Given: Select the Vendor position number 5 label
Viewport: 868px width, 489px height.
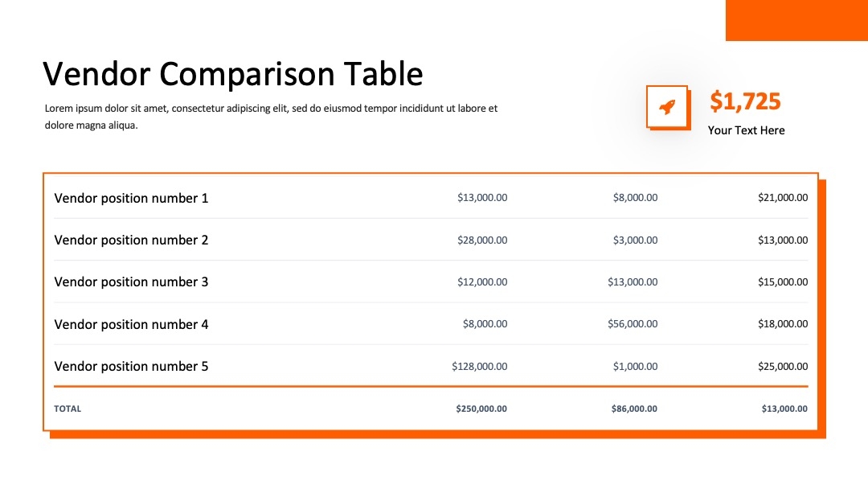Looking at the screenshot, I should (131, 366).
